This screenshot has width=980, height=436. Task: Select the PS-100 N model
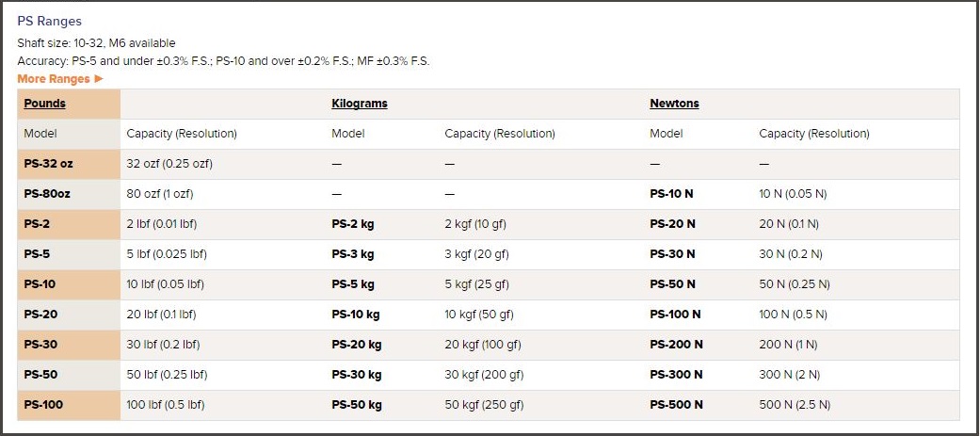(x=675, y=315)
